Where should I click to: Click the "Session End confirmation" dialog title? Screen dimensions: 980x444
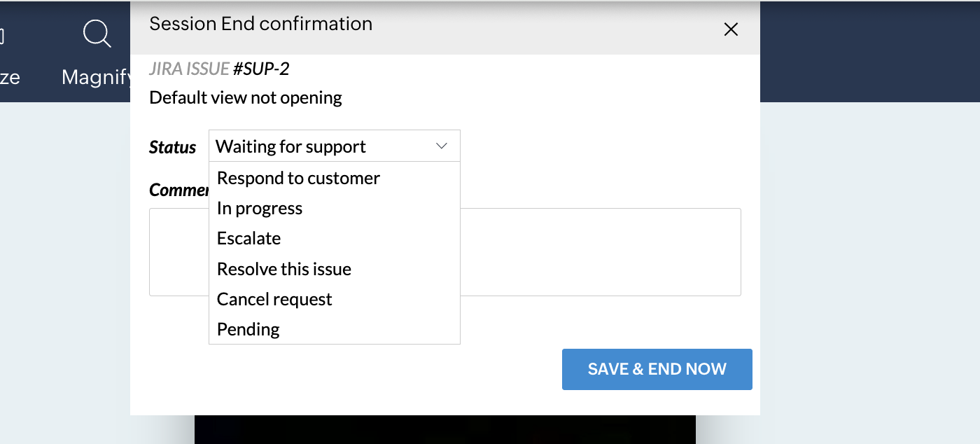[261, 24]
